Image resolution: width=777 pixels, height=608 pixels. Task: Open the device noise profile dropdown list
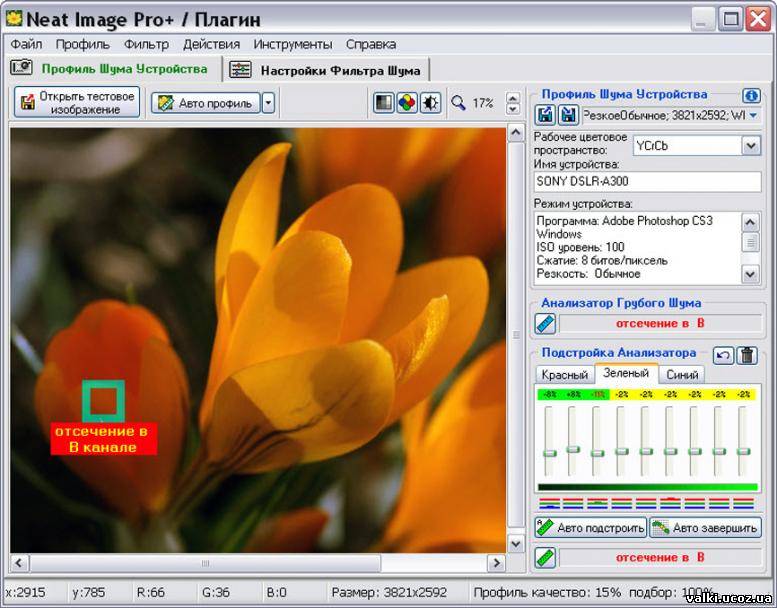(x=752, y=115)
